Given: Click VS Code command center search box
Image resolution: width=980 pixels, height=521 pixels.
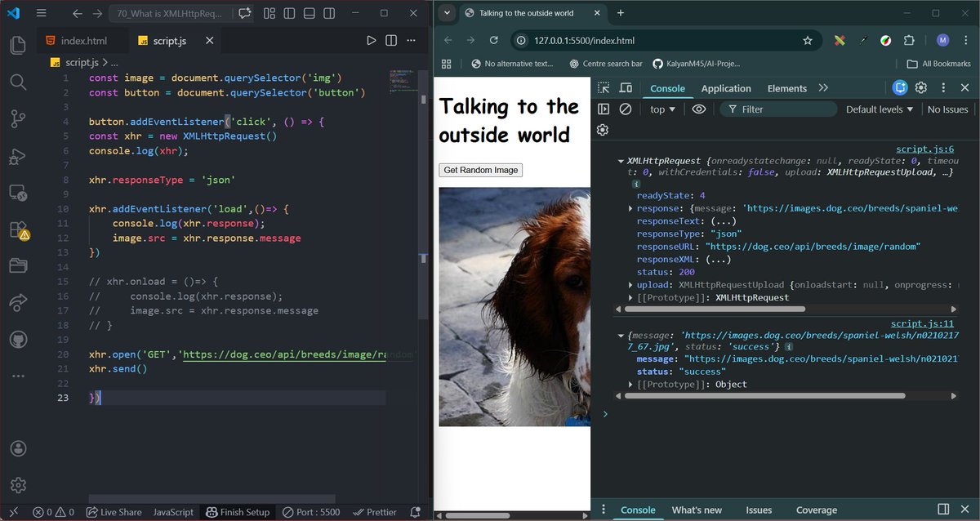Looking at the screenshot, I should click(x=171, y=14).
